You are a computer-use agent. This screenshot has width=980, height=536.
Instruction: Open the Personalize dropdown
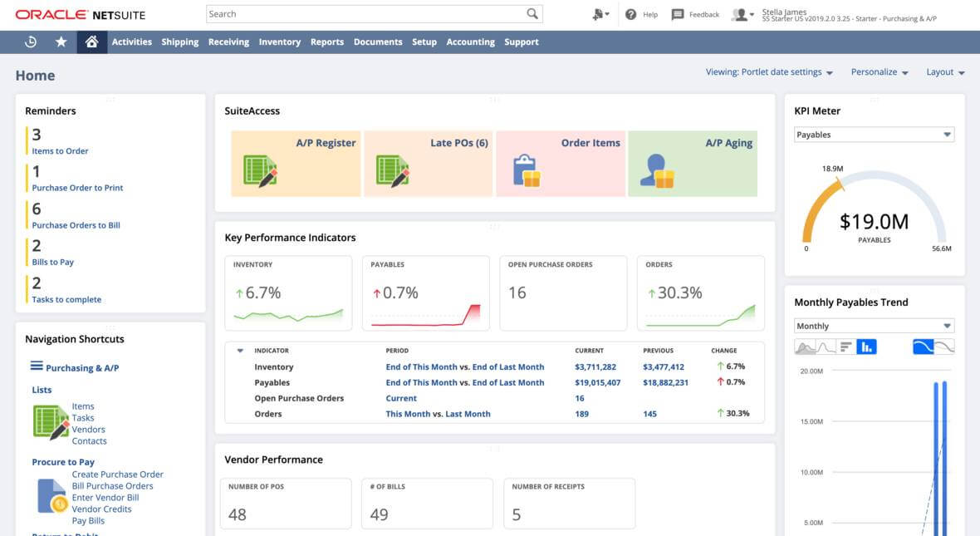[x=880, y=72]
